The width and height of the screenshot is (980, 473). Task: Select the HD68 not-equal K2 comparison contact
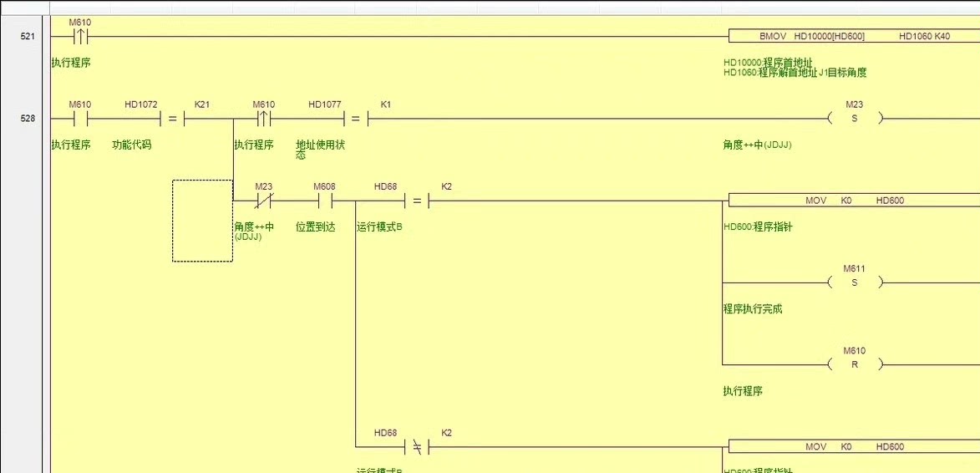pos(416,447)
